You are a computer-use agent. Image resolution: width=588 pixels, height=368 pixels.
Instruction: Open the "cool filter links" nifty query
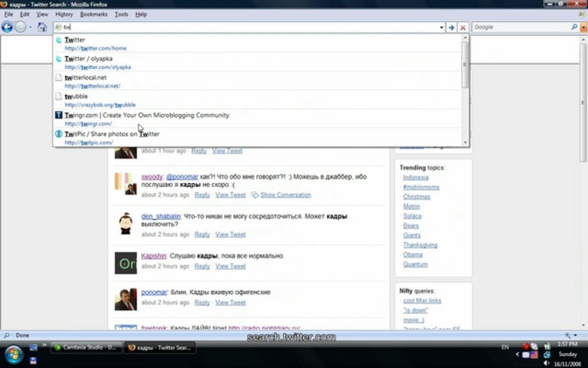(422, 301)
